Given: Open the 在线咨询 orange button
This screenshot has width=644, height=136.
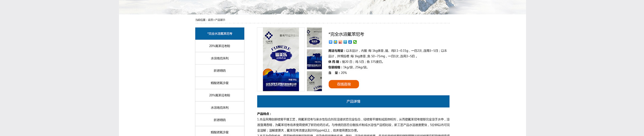Looking at the screenshot, I should tap(344, 84).
